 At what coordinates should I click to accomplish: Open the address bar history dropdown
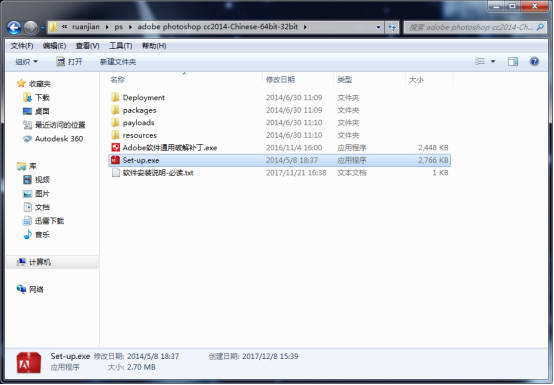point(378,27)
